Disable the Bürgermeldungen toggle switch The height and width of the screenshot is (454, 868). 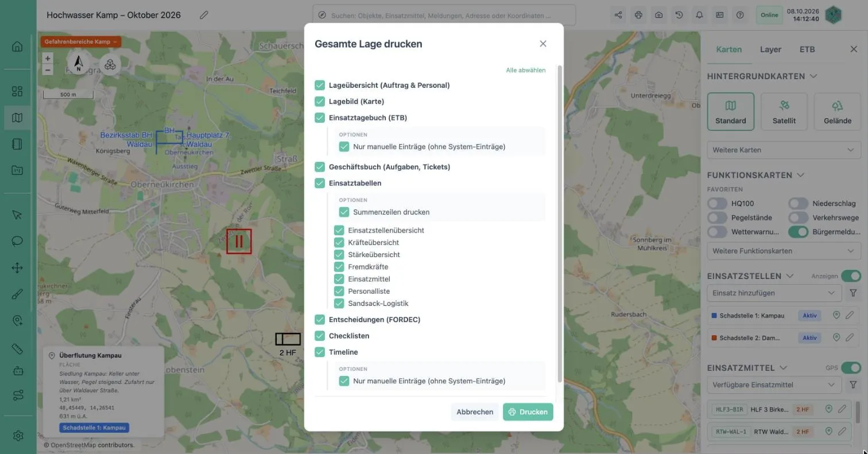[x=798, y=232]
